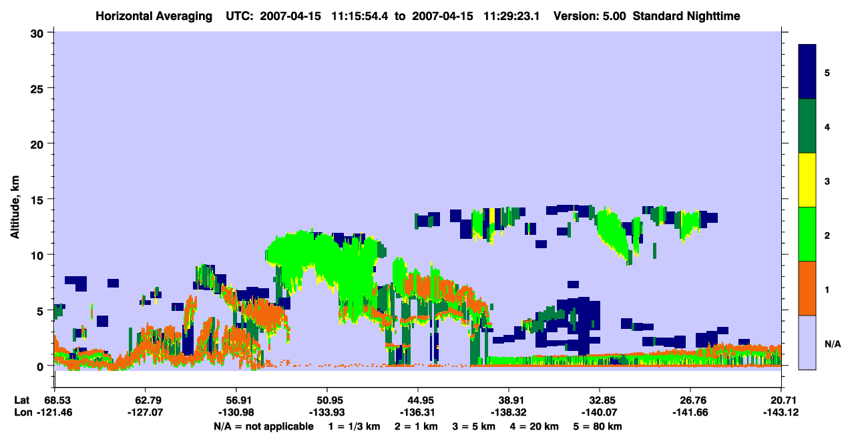The height and width of the screenshot is (445, 868).
Task: Click the y-axis tick label 20
Action: coord(39,143)
